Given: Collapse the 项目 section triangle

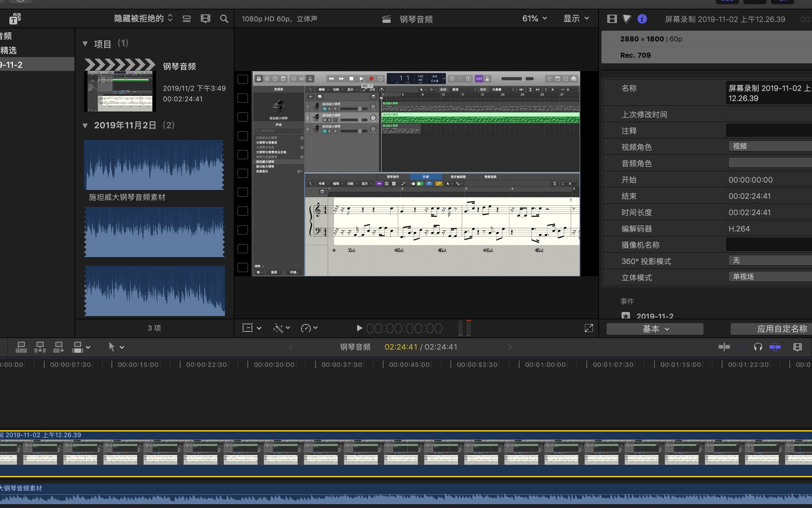Looking at the screenshot, I should (x=85, y=44).
